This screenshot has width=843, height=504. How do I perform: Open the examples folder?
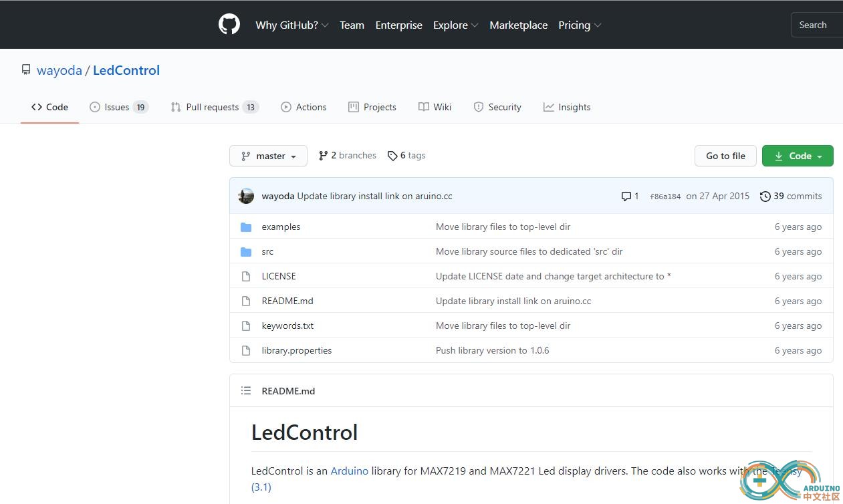pos(281,227)
